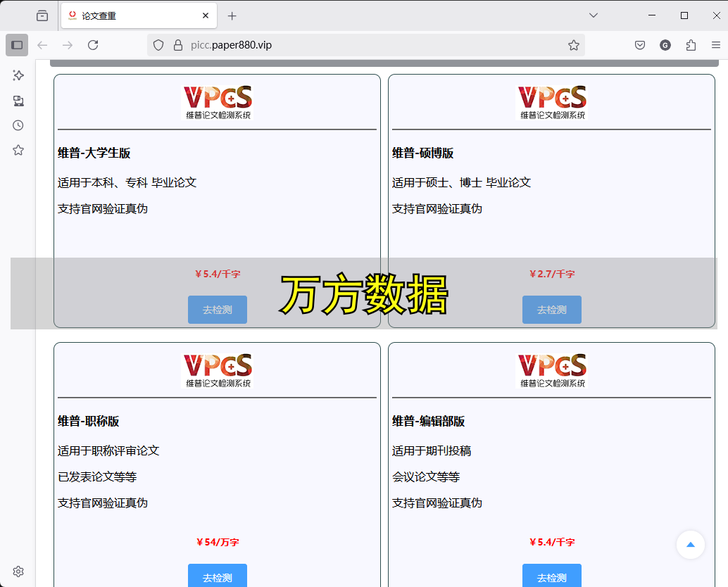Viewport: 728px width, 587px height.
Task: View site security padlock details
Action: click(x=178, y=45)
